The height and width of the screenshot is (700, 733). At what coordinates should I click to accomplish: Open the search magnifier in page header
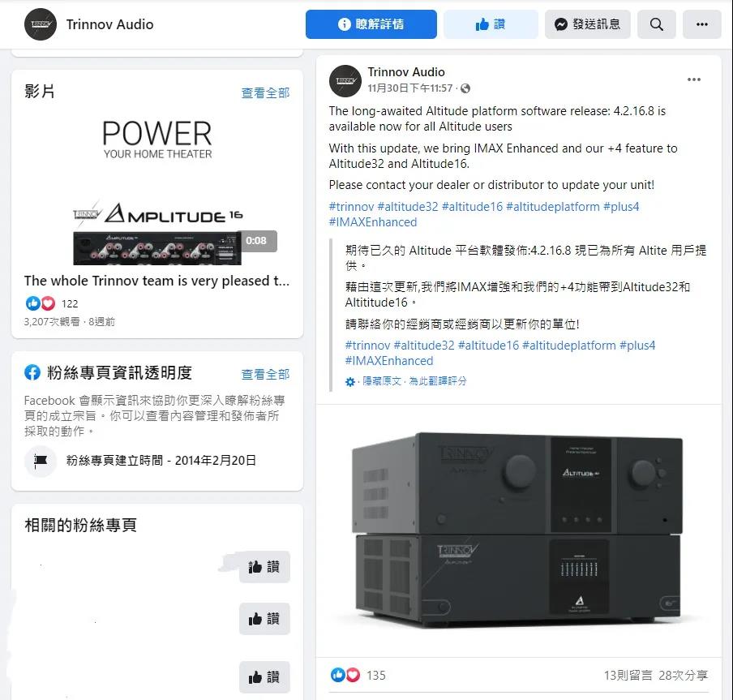coord(656,24)
